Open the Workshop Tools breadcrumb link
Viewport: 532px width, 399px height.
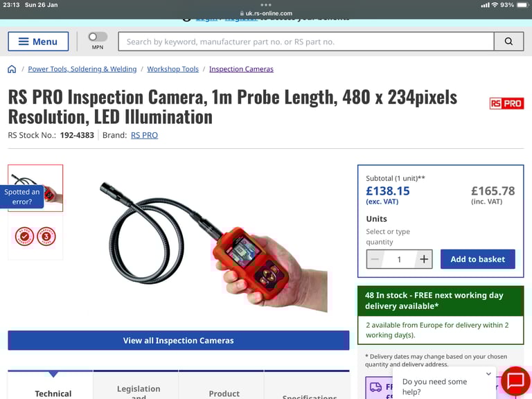[x=172, y=69]
